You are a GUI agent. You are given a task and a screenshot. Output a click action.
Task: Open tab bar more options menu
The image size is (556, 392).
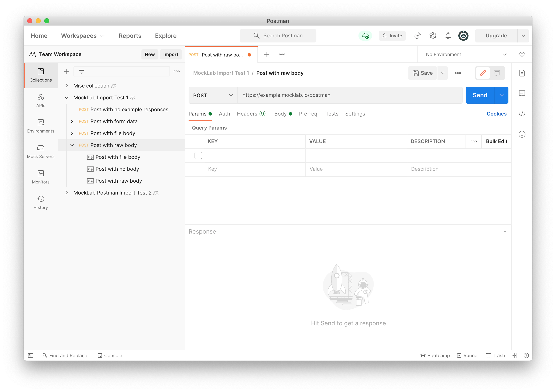282,55
